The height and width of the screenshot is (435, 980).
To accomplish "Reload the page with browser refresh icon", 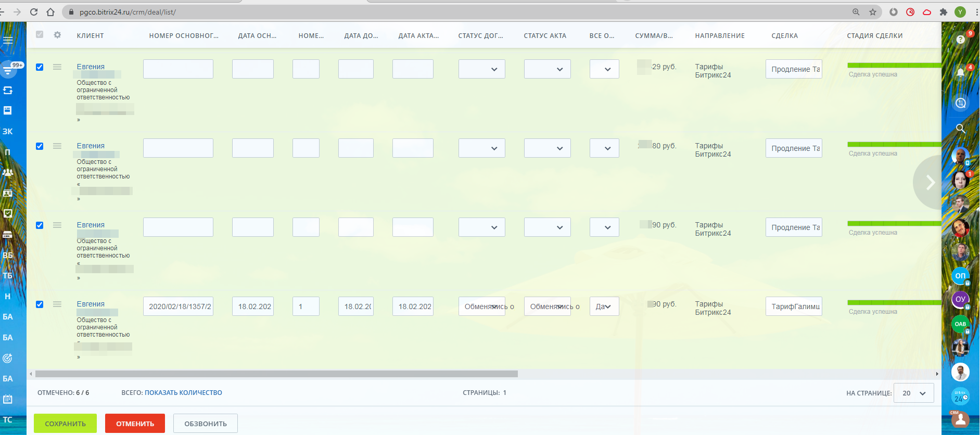I will tap(34, 12).
